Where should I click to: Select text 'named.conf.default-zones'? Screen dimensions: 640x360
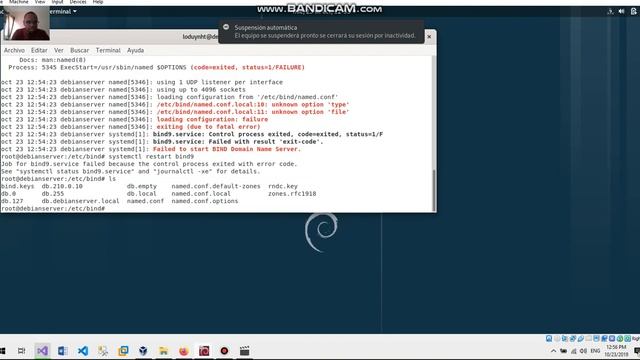click(216, 186)
